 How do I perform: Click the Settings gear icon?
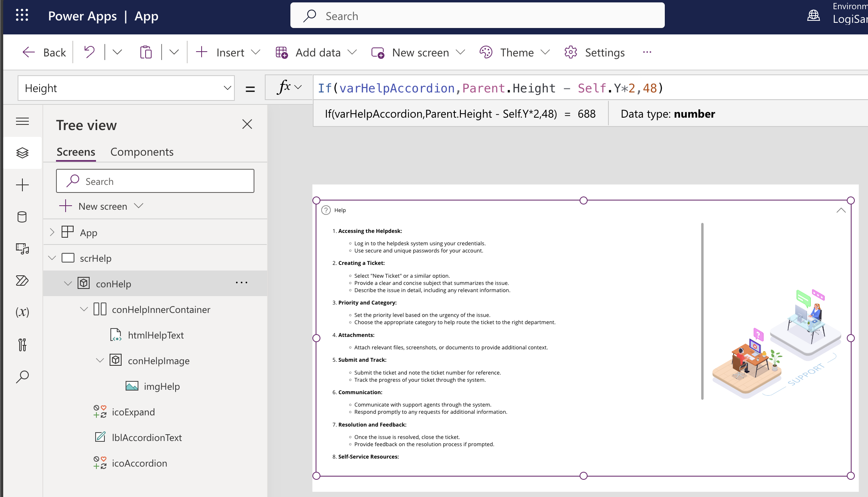point(571,52)
